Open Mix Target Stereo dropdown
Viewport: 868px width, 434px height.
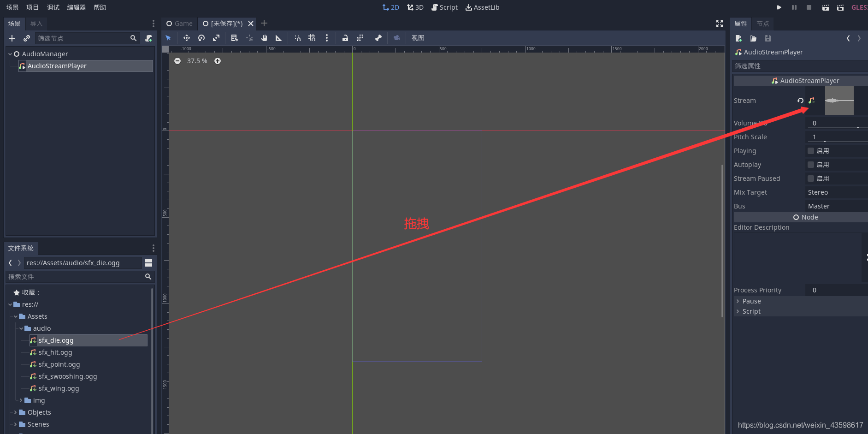[x=836, y=192]
